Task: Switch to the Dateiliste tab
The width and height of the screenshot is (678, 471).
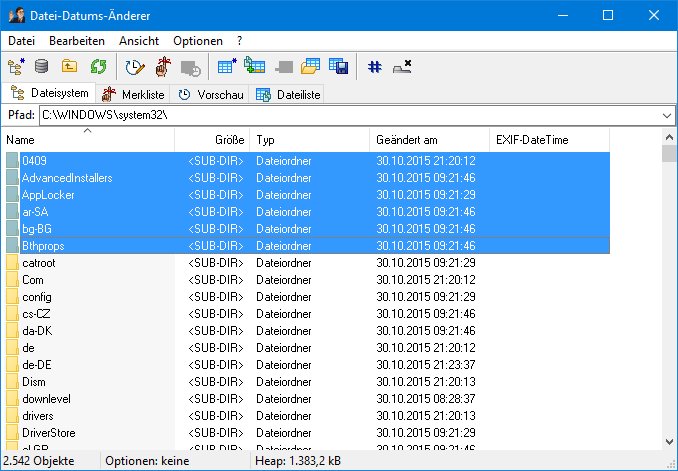Action: (287, 94)
